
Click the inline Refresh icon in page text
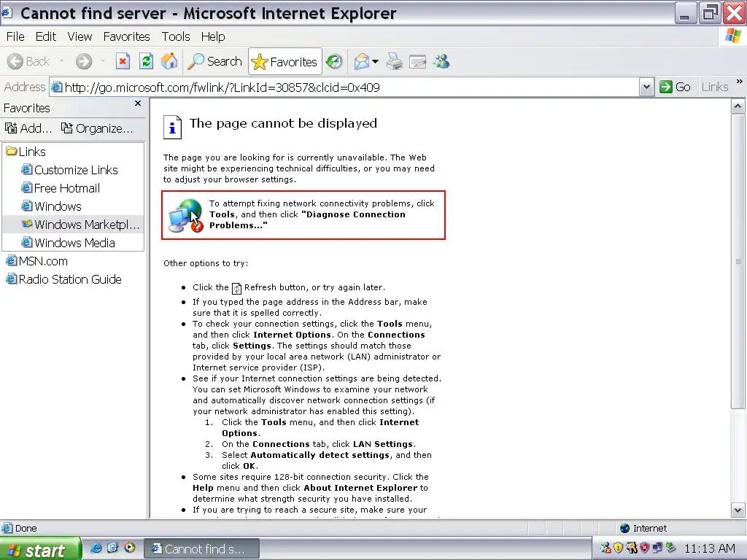(x=236, y=288)
